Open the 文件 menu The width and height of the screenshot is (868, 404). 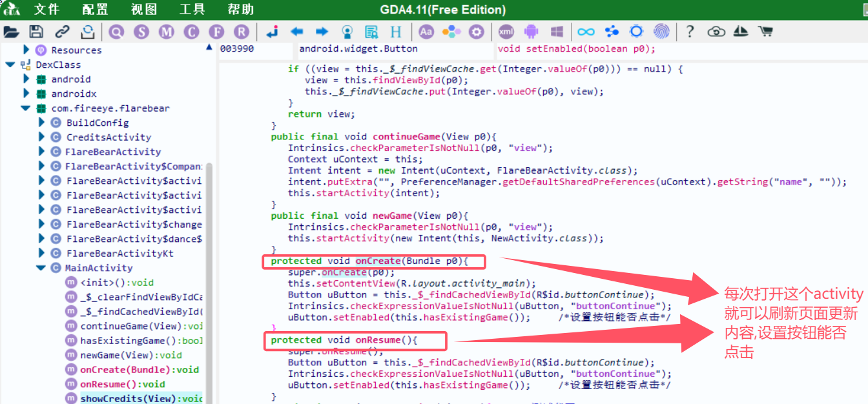46,10
